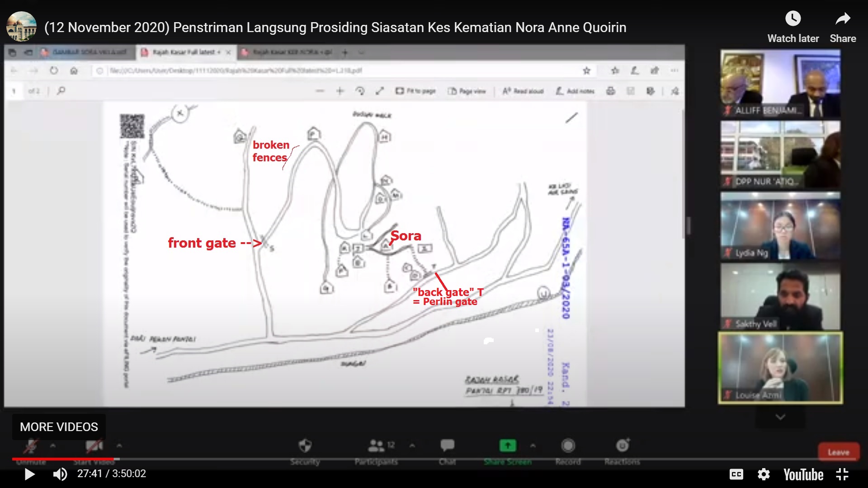
Task: Select Lydia Ng participant video thumbnail
Action: coord(780,225)
